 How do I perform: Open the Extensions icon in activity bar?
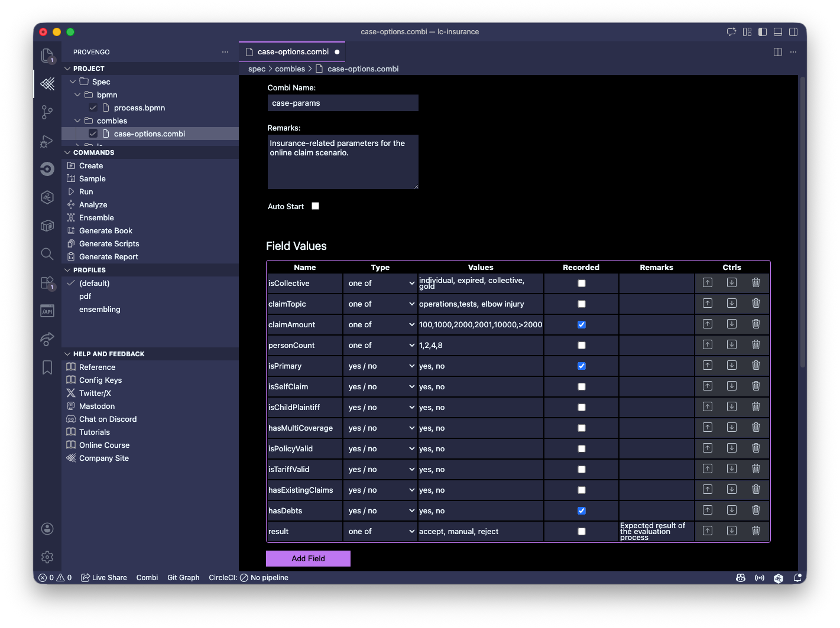[47, 283]
